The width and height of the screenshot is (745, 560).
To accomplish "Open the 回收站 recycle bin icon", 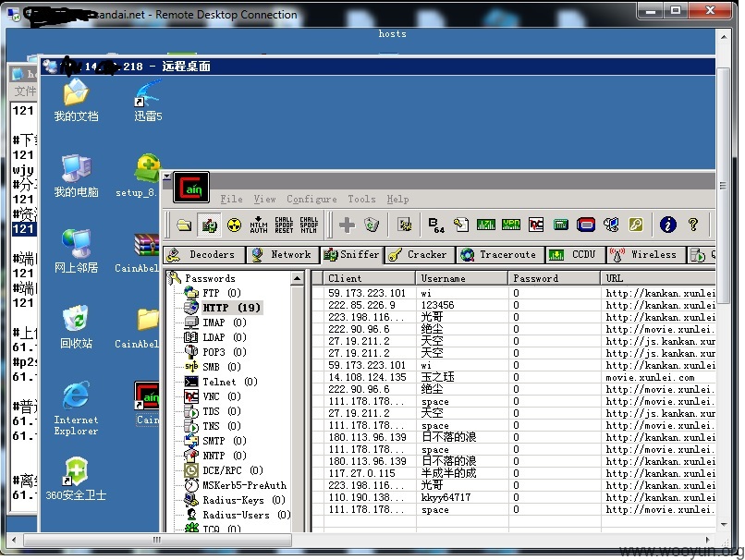I will [76, 327].
